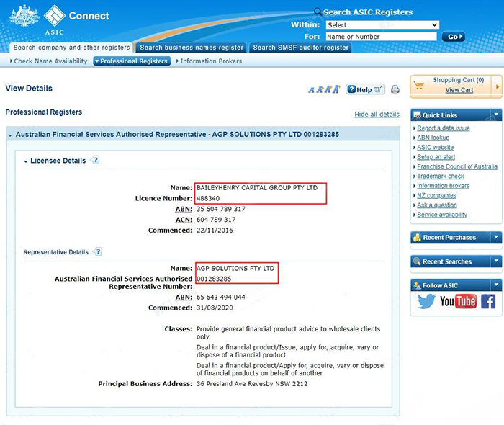
Task: Click representative ABN 65 643 494 044
Action: tap(221, 297)
